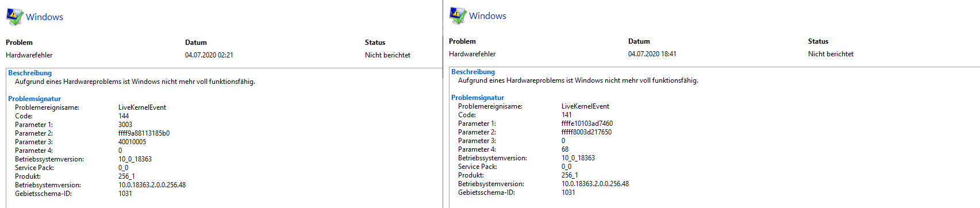Select date 04.07.2020 18:41
The height and width of the screenshot is (208, 980).
652,54
